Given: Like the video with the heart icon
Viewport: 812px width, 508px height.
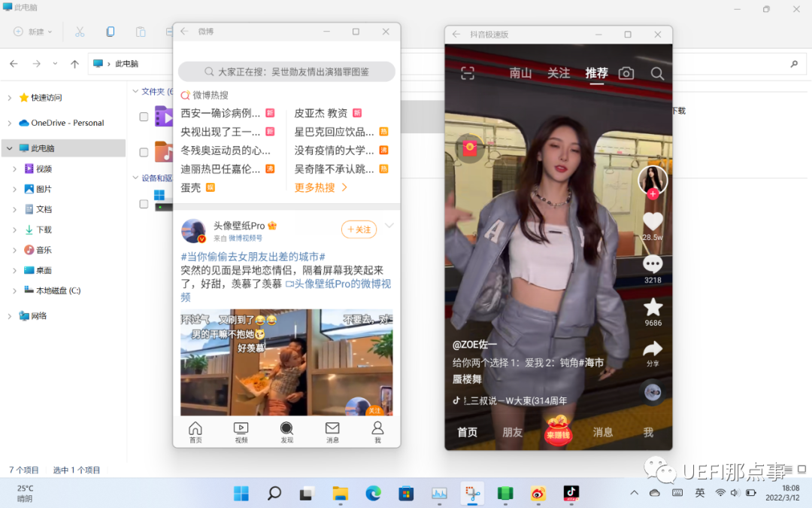Looking at the screenshot, I should pyautogui.click(x=653, y=221).
